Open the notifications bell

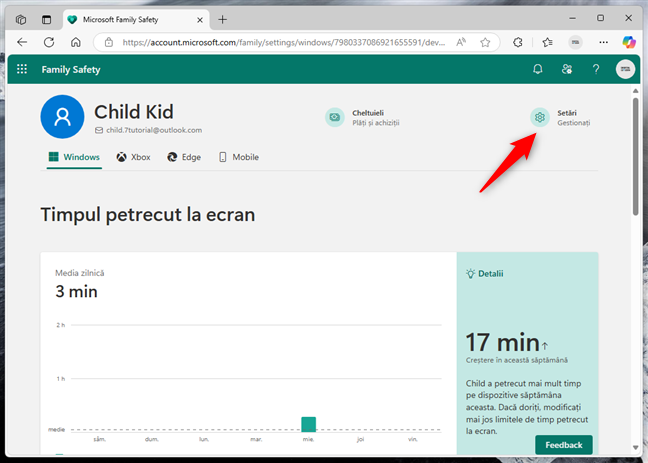click(538, 69)
